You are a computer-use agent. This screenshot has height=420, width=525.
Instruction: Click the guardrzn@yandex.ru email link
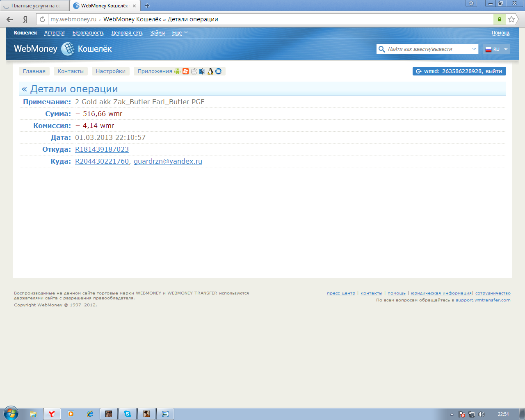pyautogui.click(x=168, y=162)
